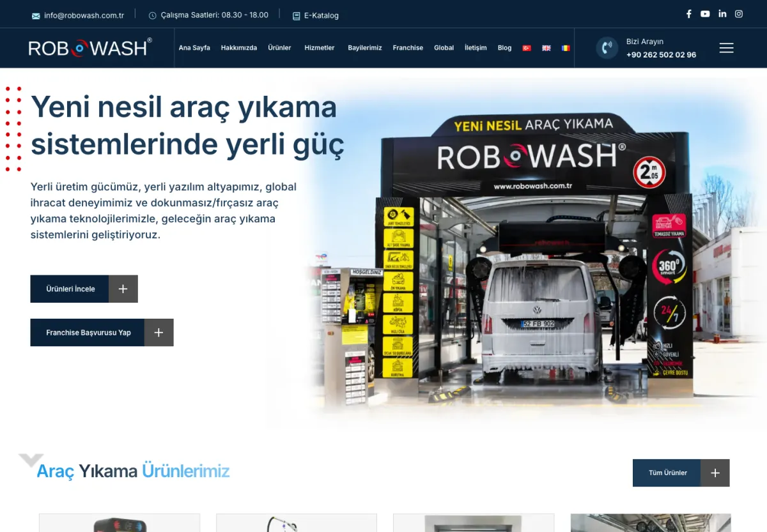Open the E-Katalog link
This screenshot has width=767, height=532.
pos(322,15)
